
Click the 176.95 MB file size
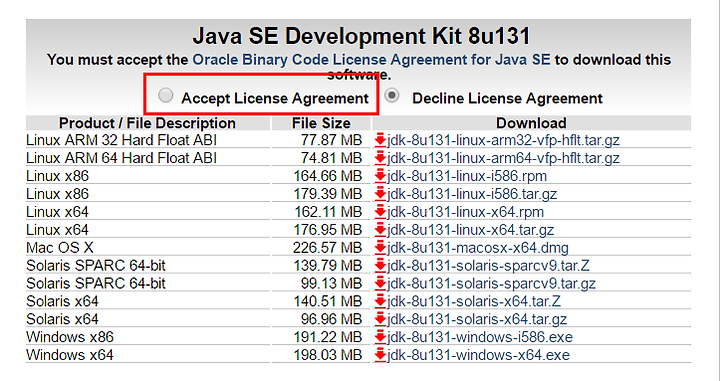[328, 230]
